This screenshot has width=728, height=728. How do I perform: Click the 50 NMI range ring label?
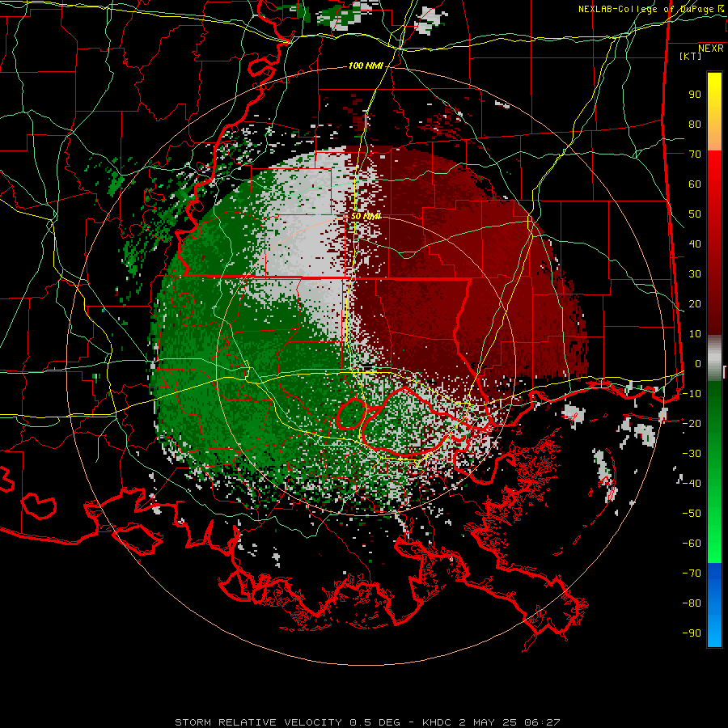366,216
